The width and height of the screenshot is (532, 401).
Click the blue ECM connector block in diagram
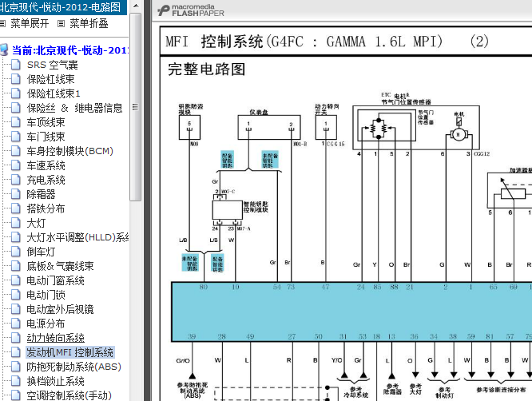click(351, 312)
